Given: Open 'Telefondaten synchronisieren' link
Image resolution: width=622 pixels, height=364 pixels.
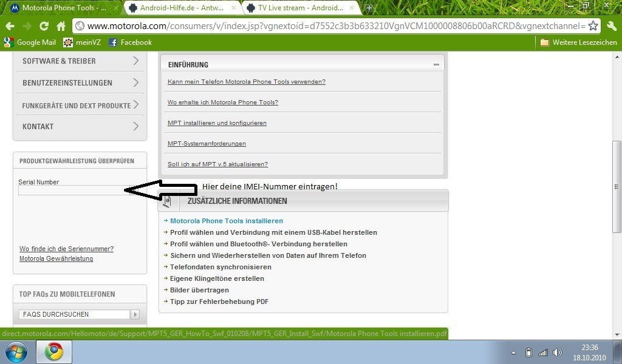Looking at the screenshot, I should [x=220, y=267].
